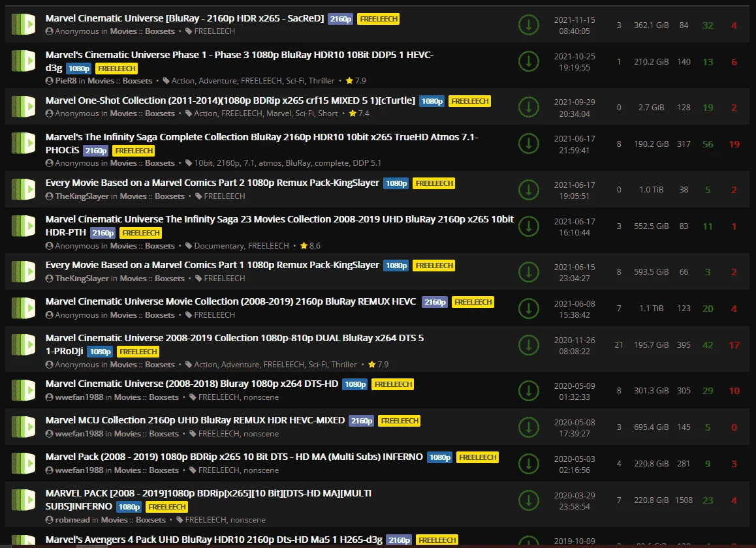The image size is (756, 548).
Task: Click category icon of Marvel Pack INFERNO wwefan1988 row
Action: [23, 463]
